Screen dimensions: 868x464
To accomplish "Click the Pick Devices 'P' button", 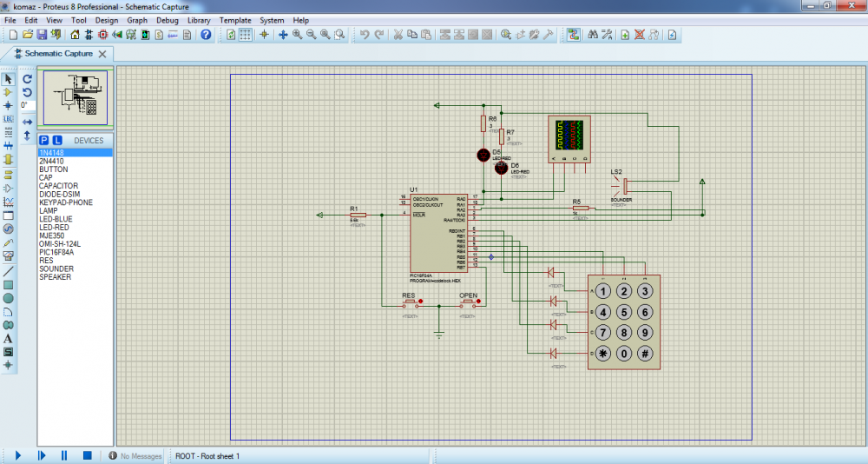I will click(44, 140).
